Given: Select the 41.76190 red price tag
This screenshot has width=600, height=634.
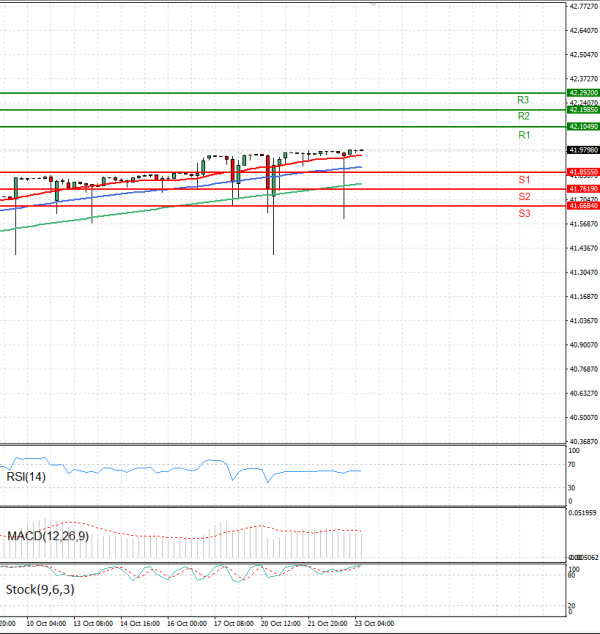Looking at the screenshot, I should coord(583,189).
